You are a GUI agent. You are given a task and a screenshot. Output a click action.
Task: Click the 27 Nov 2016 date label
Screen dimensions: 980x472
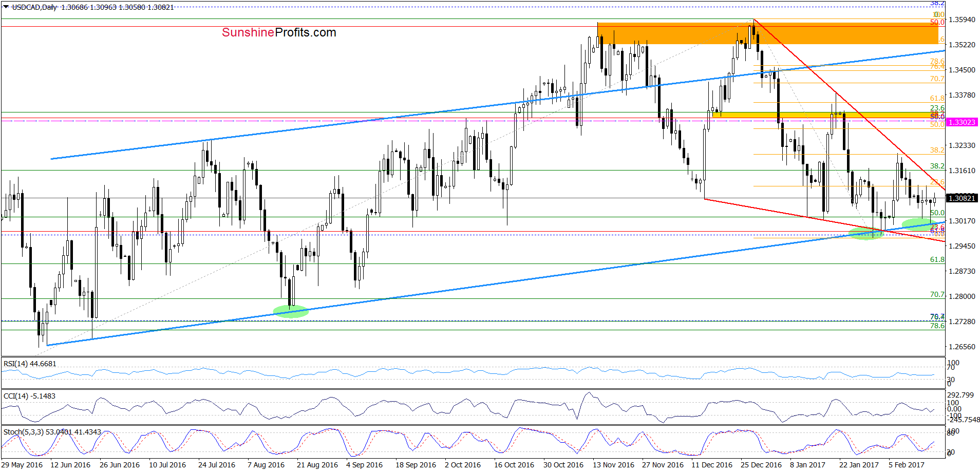(x=663, y=465)
